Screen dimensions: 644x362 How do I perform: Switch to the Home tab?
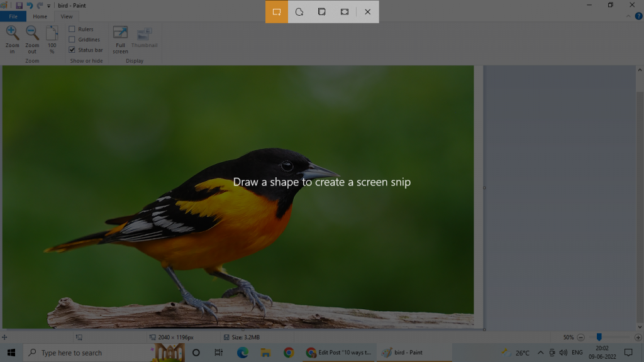(40, 16)
